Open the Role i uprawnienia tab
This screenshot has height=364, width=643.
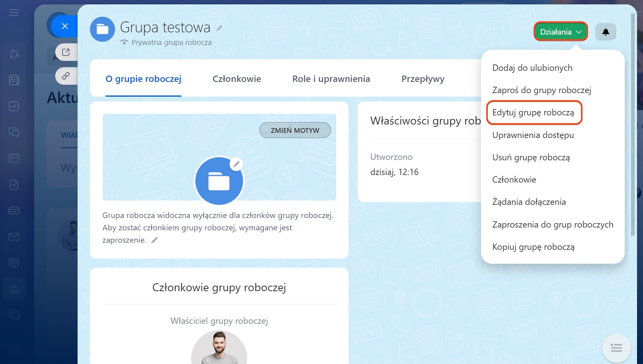tap(331, 79)
